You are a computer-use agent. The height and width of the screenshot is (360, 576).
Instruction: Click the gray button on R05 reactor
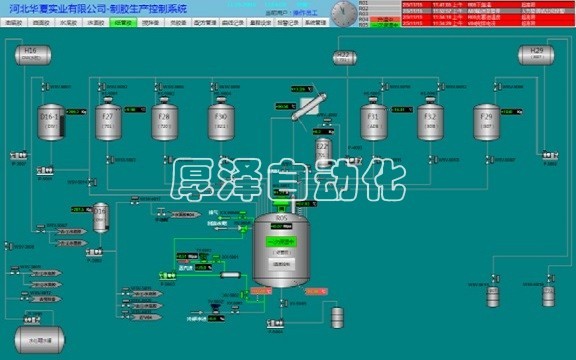(281, 264)
